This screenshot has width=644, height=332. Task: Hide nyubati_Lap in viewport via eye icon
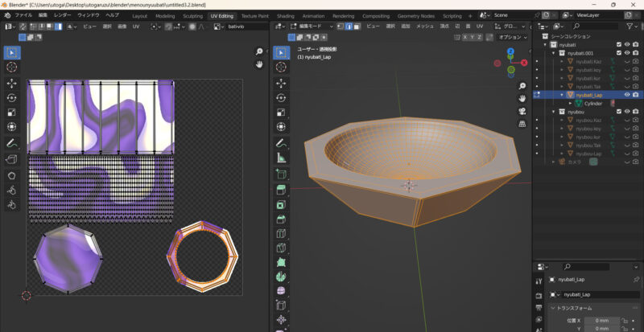(x=627, y=95)
